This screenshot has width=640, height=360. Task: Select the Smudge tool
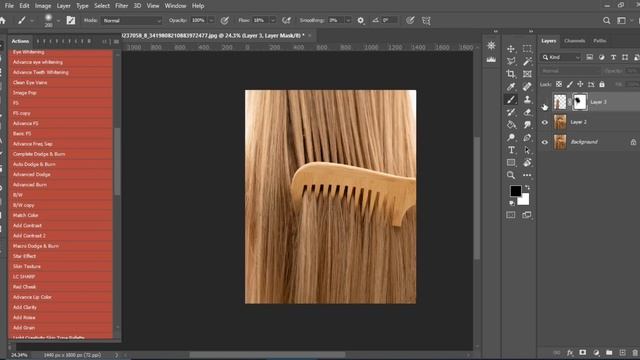527,124
